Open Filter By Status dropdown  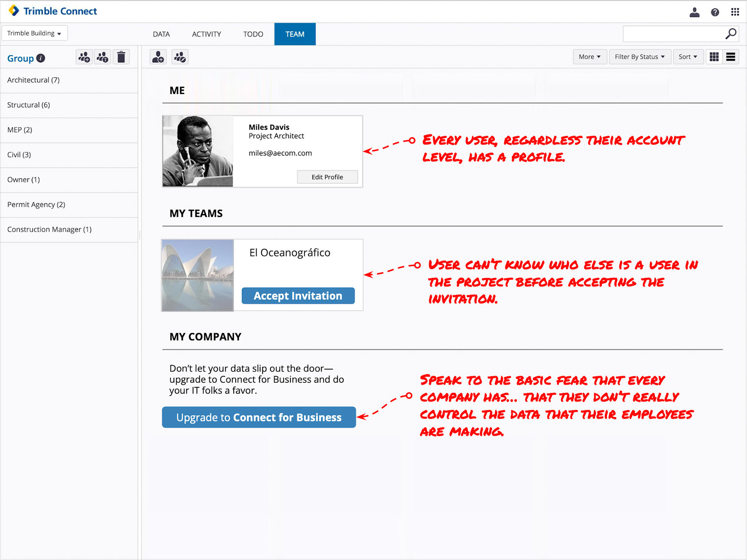click(640, 57)
